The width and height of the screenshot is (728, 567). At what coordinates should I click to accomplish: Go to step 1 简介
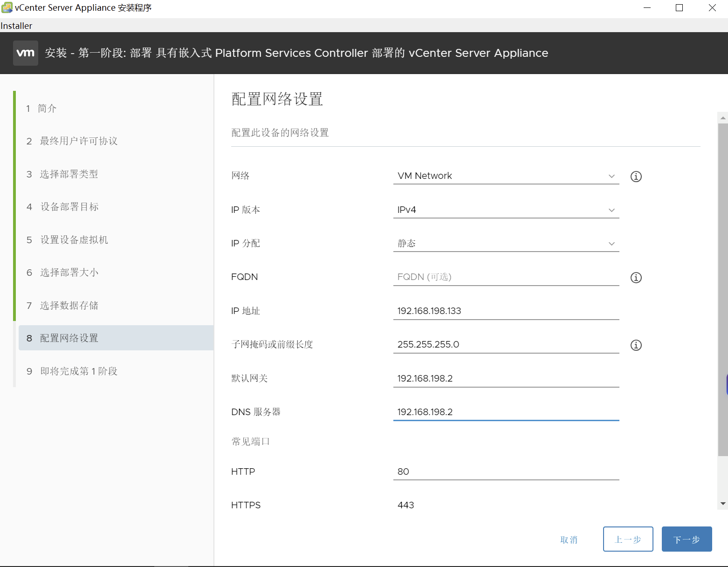[x=41, y=108]
